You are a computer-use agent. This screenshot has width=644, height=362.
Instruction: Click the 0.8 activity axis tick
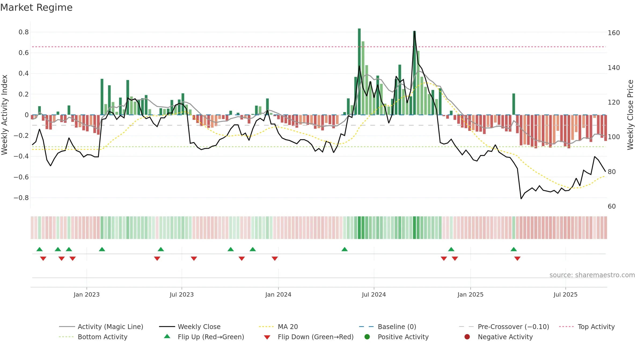[24, 32]
